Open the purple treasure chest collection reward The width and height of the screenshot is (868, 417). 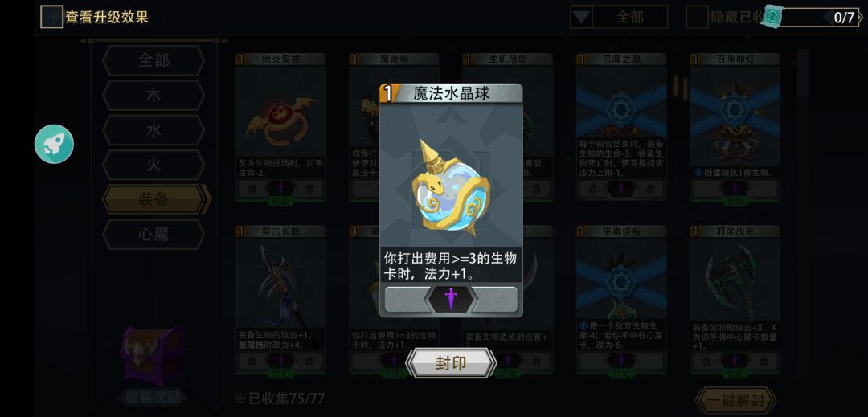152,355
